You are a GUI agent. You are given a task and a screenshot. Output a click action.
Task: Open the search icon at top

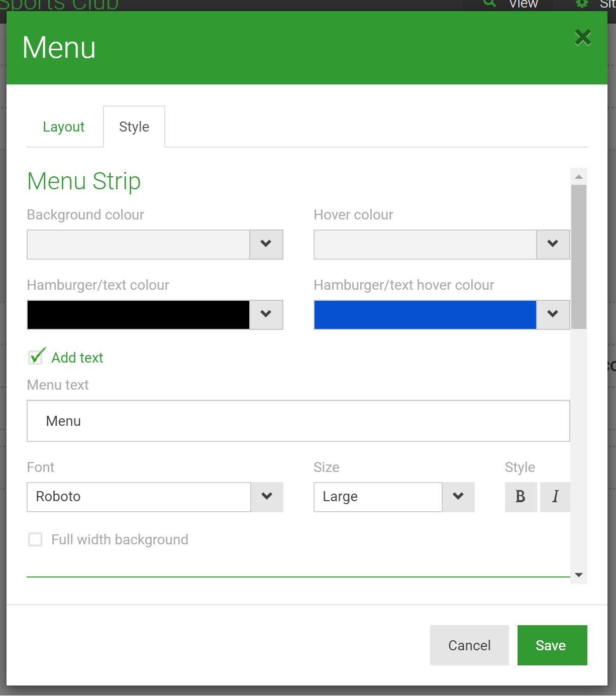tap(489, 4)
